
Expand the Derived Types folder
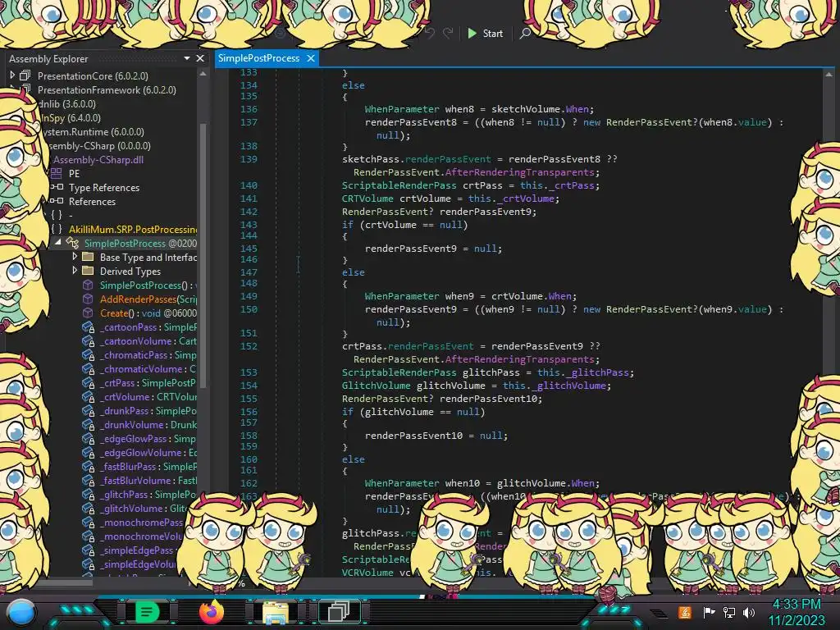[75, 271]
